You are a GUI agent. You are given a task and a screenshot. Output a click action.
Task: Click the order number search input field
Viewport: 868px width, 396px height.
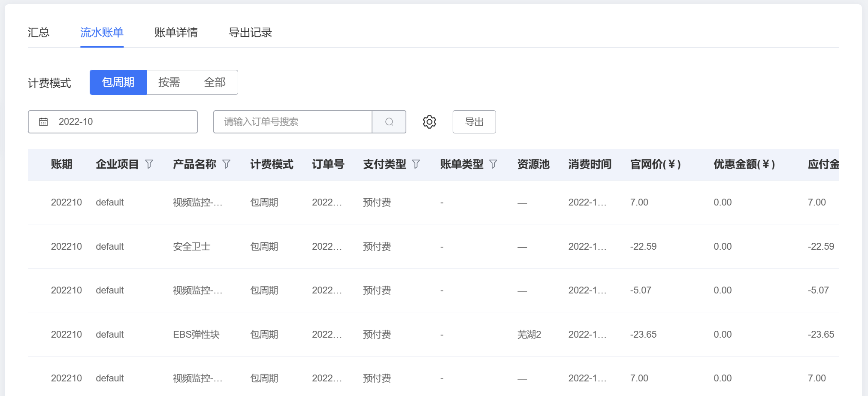point(293,121)
